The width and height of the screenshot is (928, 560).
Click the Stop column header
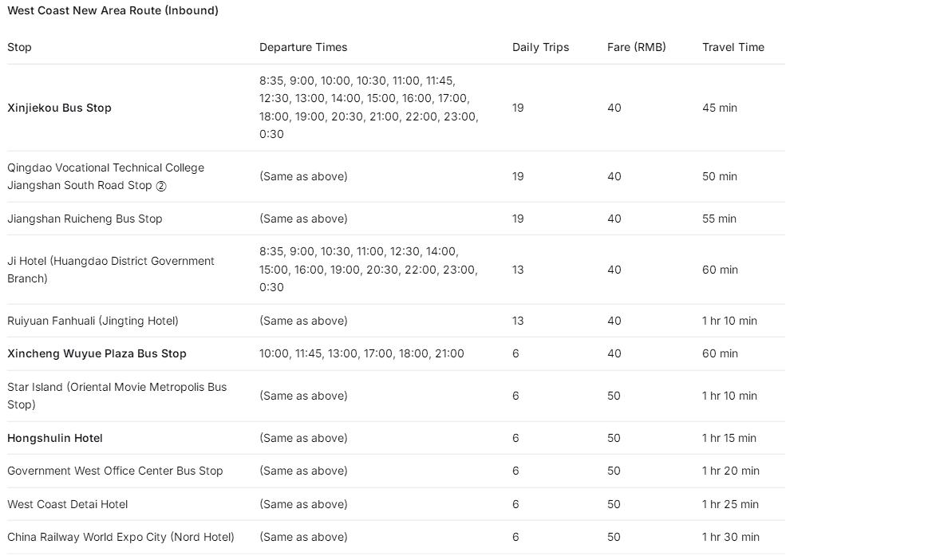(x=19, y=47)
